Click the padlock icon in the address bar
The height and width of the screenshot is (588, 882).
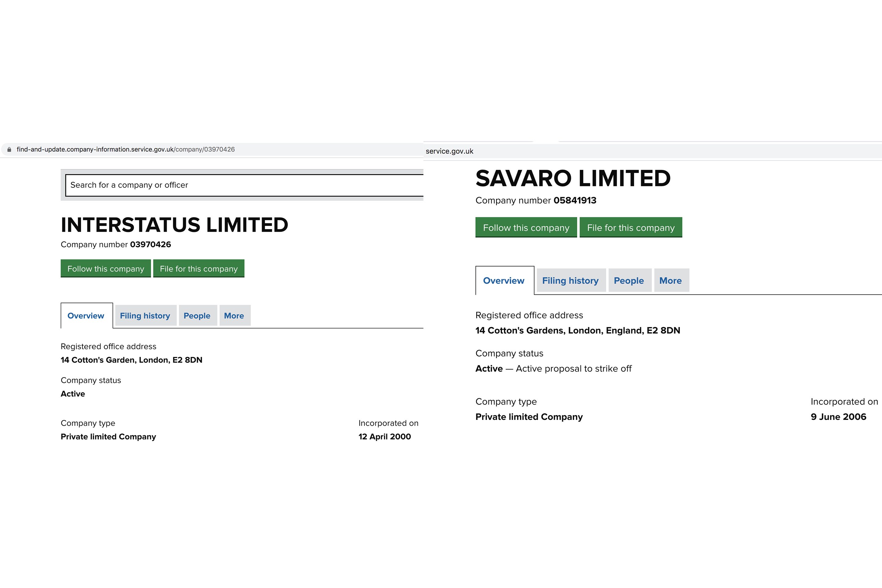pyautogui.click(x=9, y=149)
